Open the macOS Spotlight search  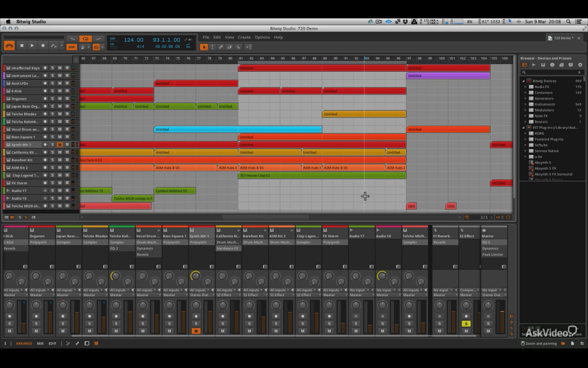(x=568, y=22)
